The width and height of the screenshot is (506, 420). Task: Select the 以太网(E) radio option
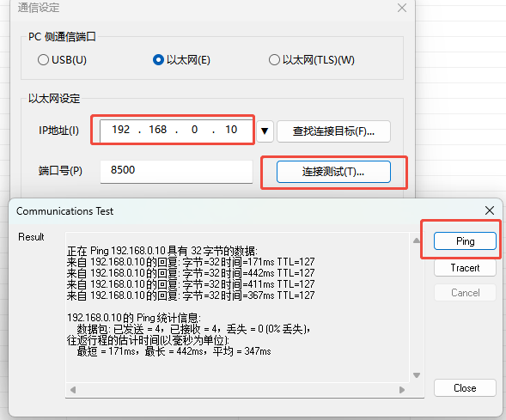pos(158,60)
